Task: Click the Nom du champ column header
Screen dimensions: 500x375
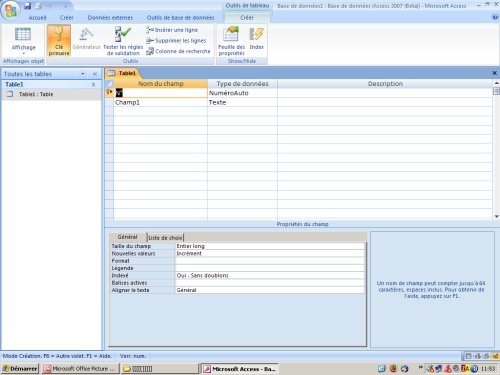Action: tap(161, 84)
